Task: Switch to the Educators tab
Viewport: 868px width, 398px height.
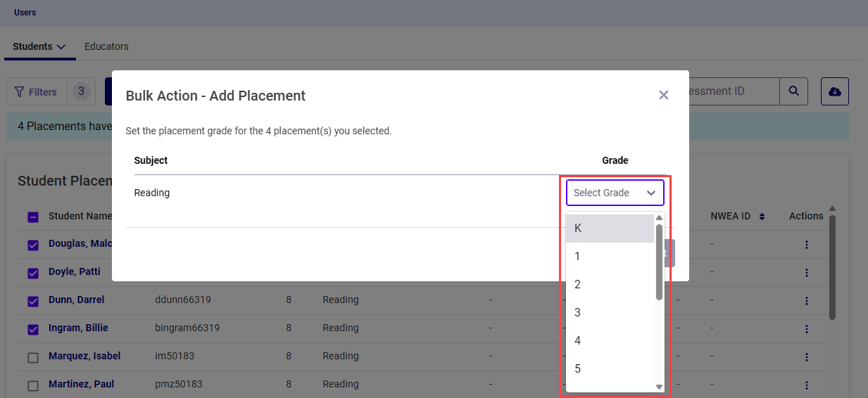Action: coord(106,46)
